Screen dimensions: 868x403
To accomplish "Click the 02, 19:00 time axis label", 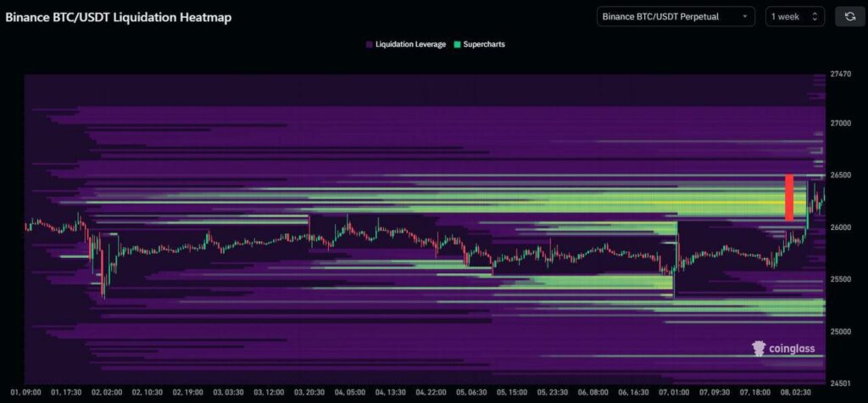I will (188, 393).
